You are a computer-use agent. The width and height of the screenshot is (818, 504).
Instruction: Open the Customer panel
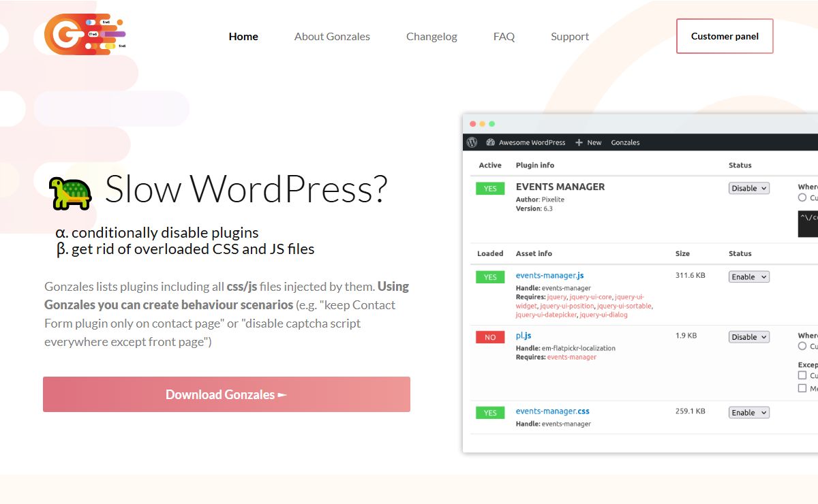click(x=725, y=36)
